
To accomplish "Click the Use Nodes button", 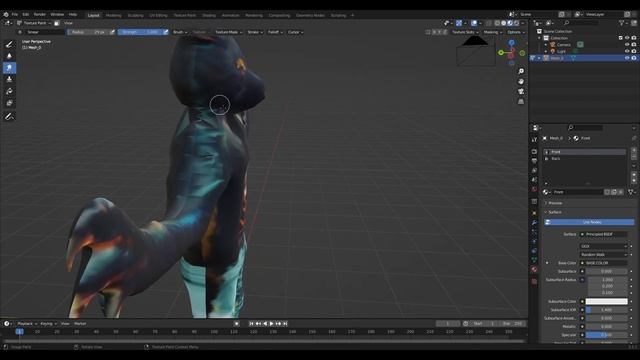I will (x=589, y=222).
